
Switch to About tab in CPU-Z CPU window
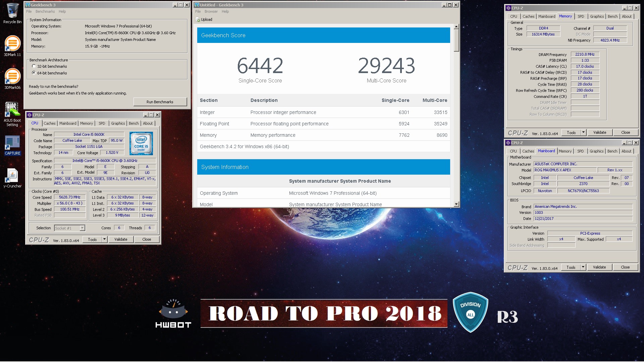(148, 123)
